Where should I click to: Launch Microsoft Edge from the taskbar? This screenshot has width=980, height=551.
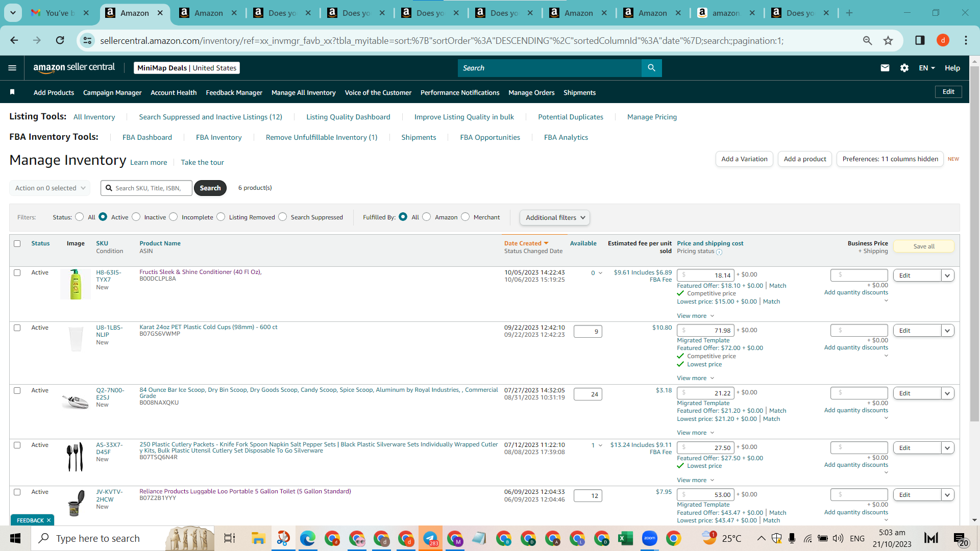point(307,538)
